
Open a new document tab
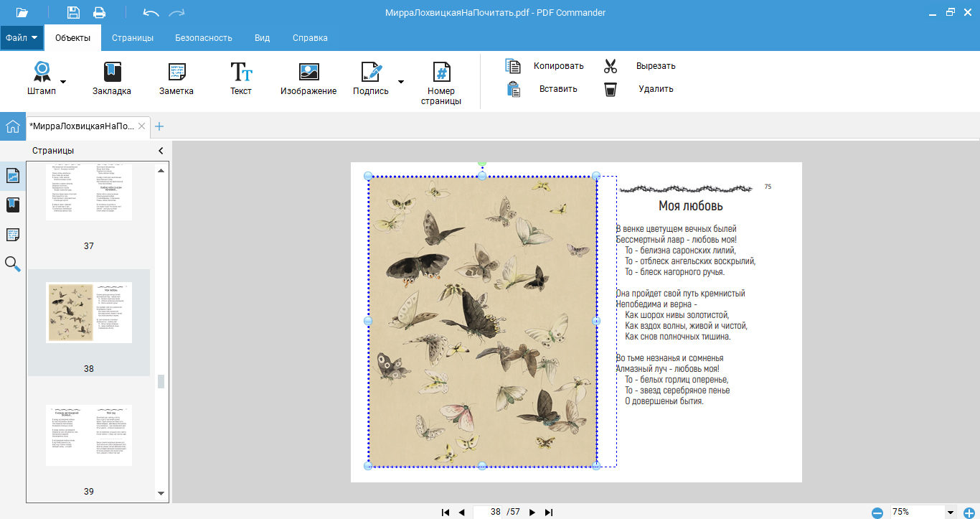[159, 126]
